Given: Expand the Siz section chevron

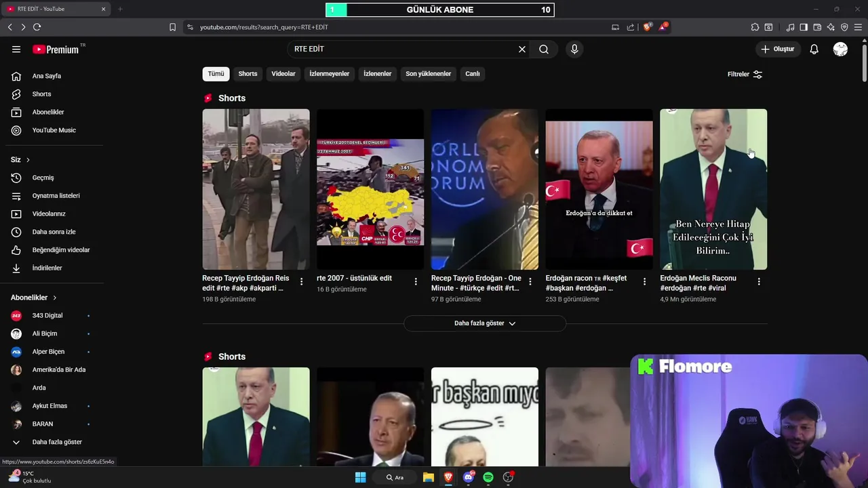Looking at the screenshot, I should click(x=28, y=160).
